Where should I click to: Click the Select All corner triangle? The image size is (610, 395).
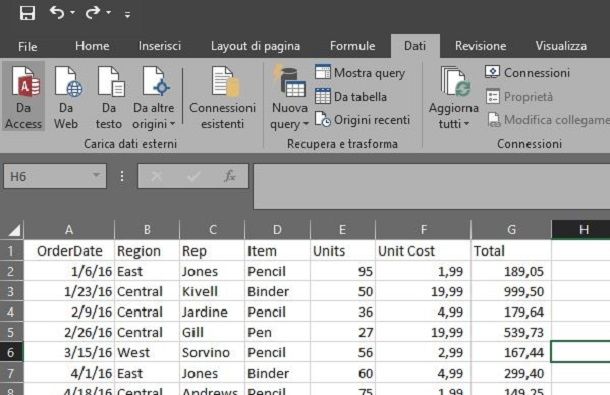click(x=14, y=230)
